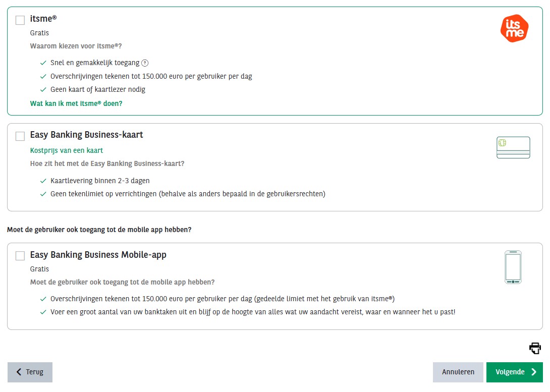550x392 pixels.
Task: Check the Easy Banking Business Mobile-app checkbox
Action: click(20, 256)
